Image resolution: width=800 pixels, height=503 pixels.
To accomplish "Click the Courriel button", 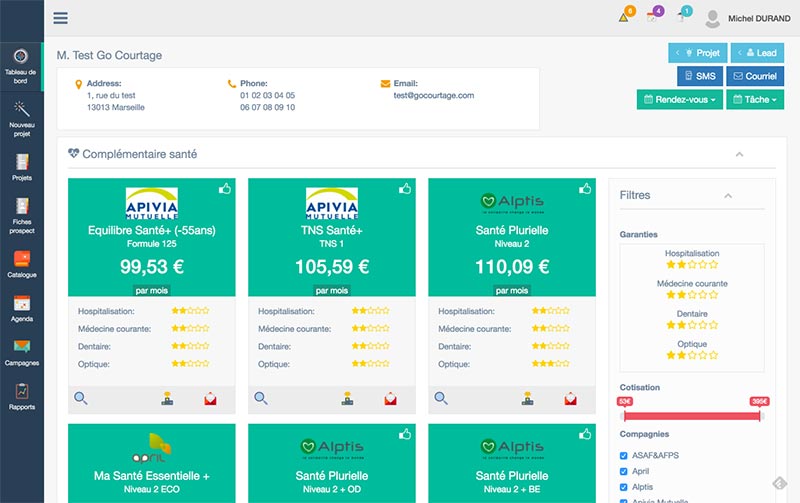I will click(x=755, y=76).
